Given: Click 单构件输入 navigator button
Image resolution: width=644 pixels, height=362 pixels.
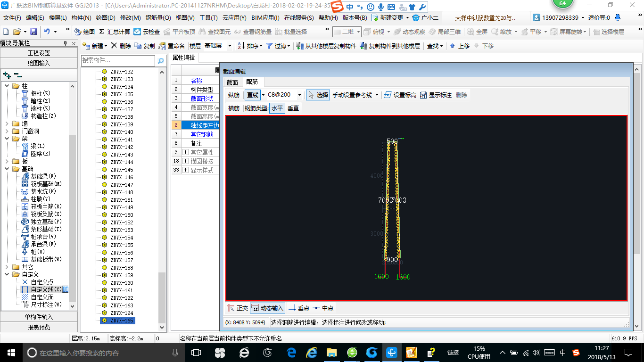Looking at the screenshot, I should (x=39, y=317).
